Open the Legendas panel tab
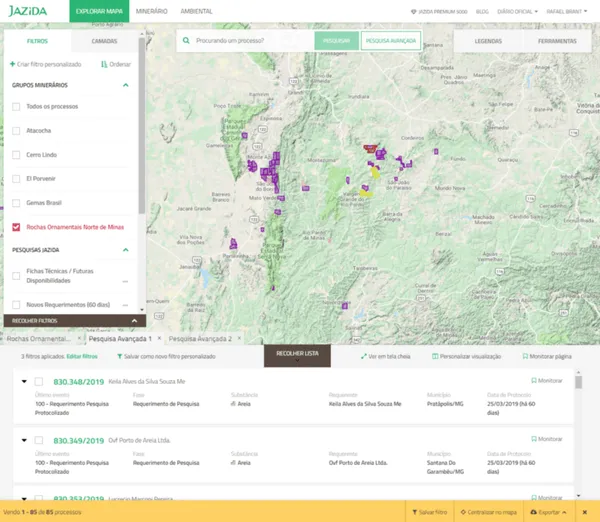 [x=488, y=41]
